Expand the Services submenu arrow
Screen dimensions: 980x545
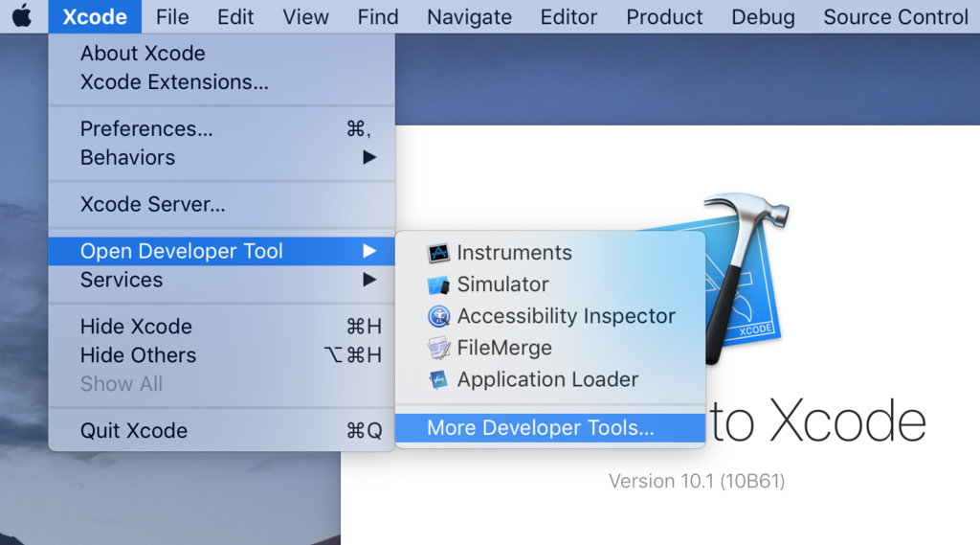point(369,280)
